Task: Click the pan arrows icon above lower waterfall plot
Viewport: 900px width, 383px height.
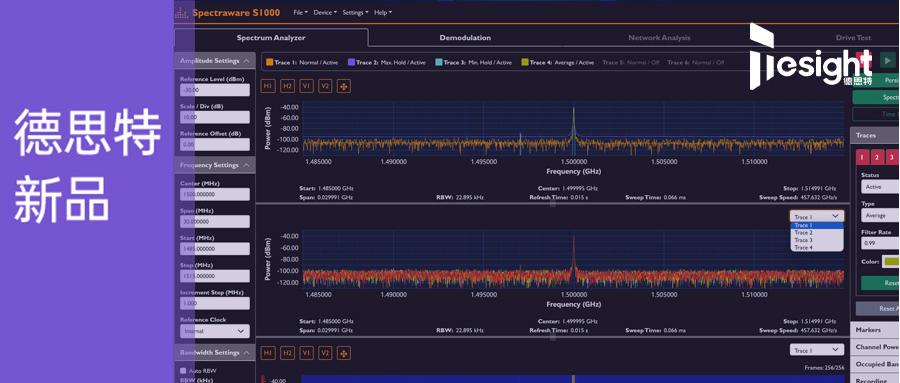Action: (344, 353)
